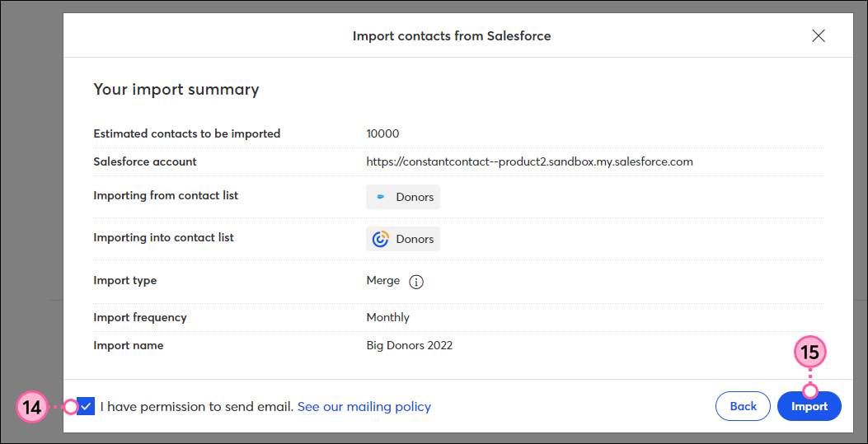868x444 pixels.
Task: Click the Your import summary heading
Action: tap(176, 90)
